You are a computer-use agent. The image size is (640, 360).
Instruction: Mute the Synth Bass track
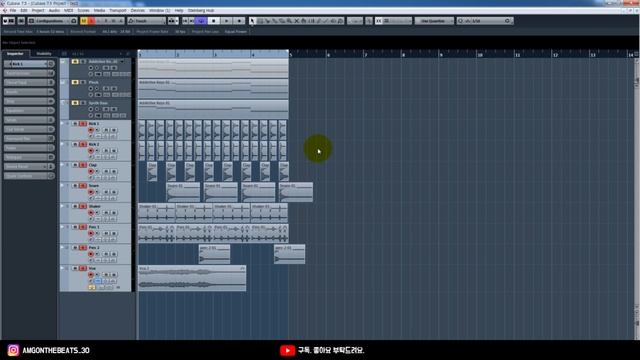75,103
